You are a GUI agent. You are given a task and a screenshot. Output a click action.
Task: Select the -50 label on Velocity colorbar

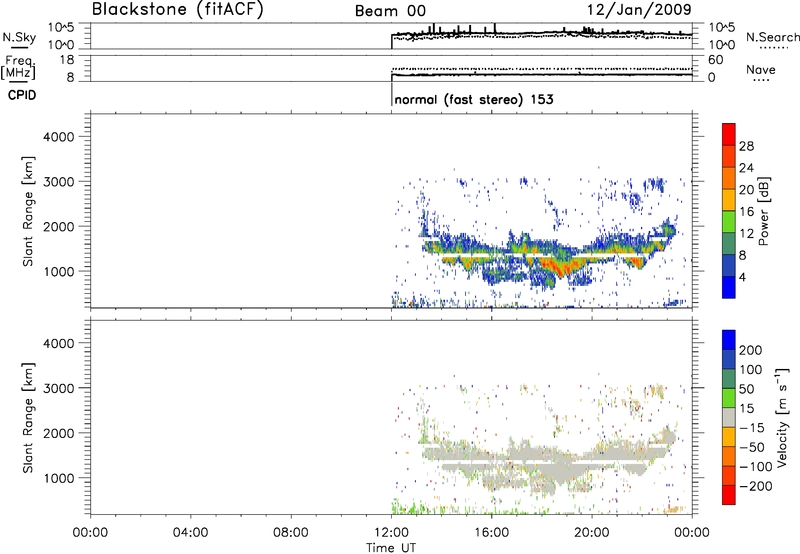752,447
